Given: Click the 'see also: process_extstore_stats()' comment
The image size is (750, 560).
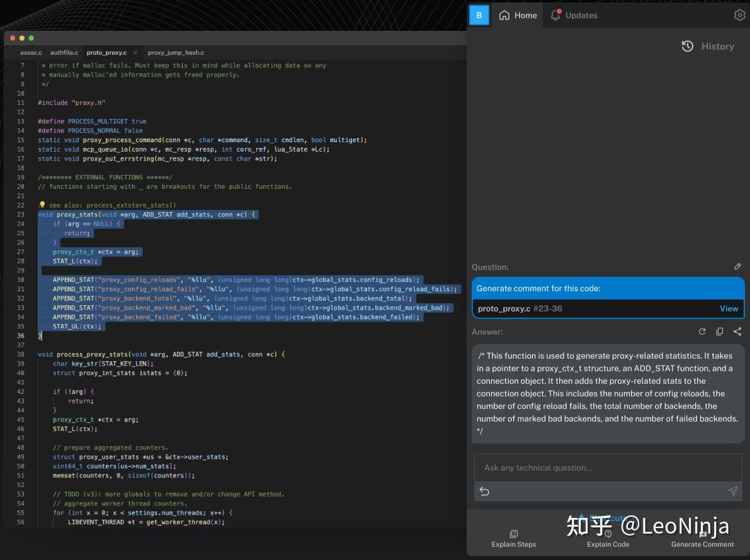Looking at the screenshot, I should pyautogui.click(x=112, y=205).
